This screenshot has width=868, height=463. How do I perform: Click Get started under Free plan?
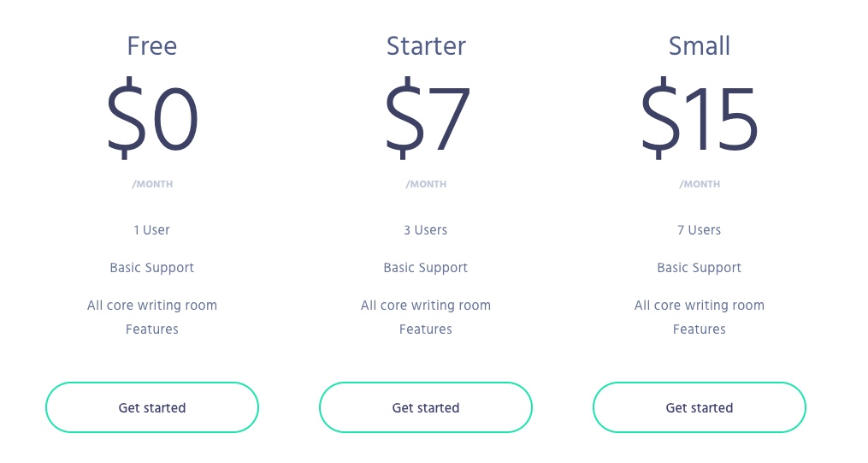151,407
